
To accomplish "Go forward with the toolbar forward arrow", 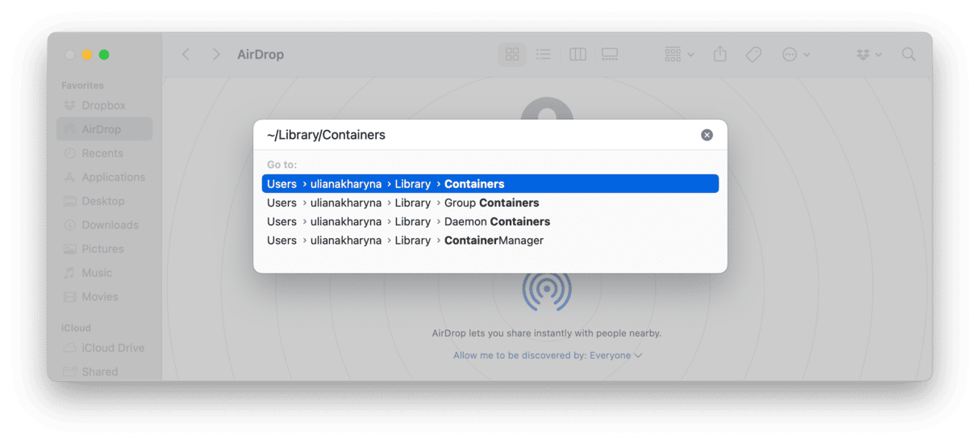I will point(215,55).
